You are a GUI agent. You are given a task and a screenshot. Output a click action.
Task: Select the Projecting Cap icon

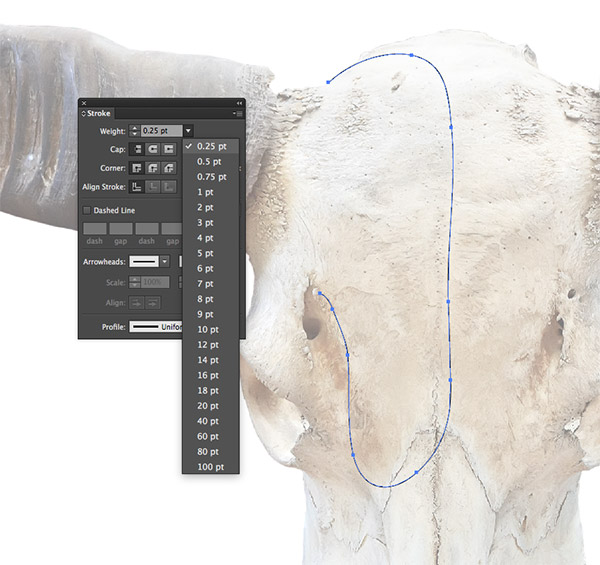pyautogui.click(x=169, y=149)
